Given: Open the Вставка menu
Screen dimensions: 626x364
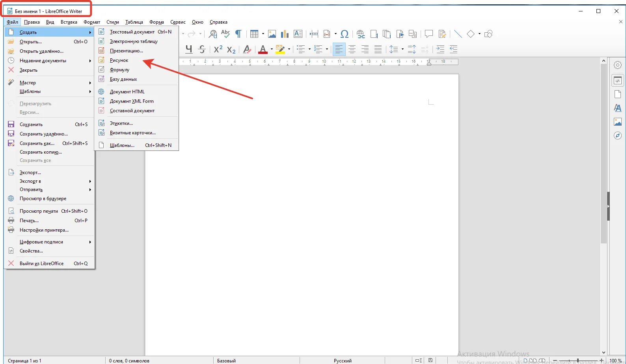Looking at the screenshot, I should 69,22.
